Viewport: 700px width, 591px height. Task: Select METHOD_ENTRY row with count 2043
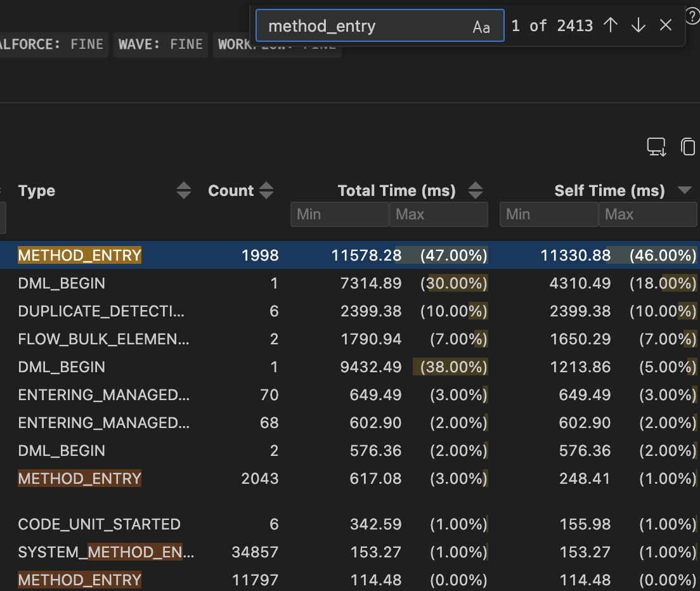point(350,479)
